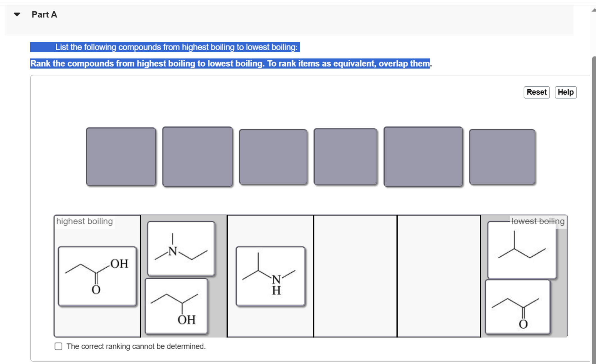The width and height of the screenshot is (596, 364).
Task: Select the propanoic acid molecule tile
Action: pyautogui.click(x=97, y=276)
